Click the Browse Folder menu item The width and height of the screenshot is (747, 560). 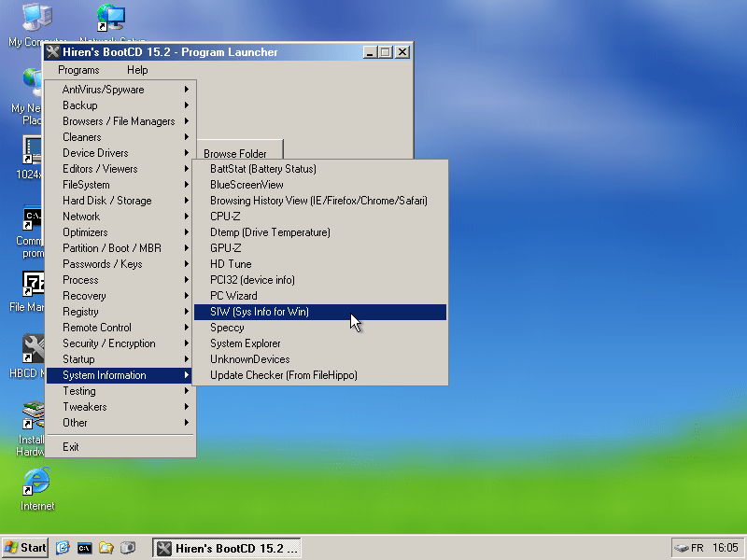(x=240, y=153)
